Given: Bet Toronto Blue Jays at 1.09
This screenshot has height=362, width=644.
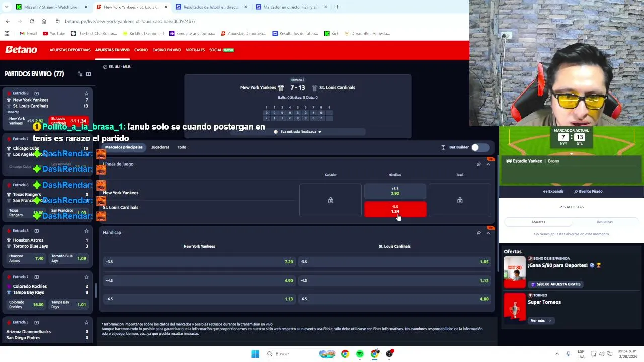Looking at the screenshot, I should (69, 258).
